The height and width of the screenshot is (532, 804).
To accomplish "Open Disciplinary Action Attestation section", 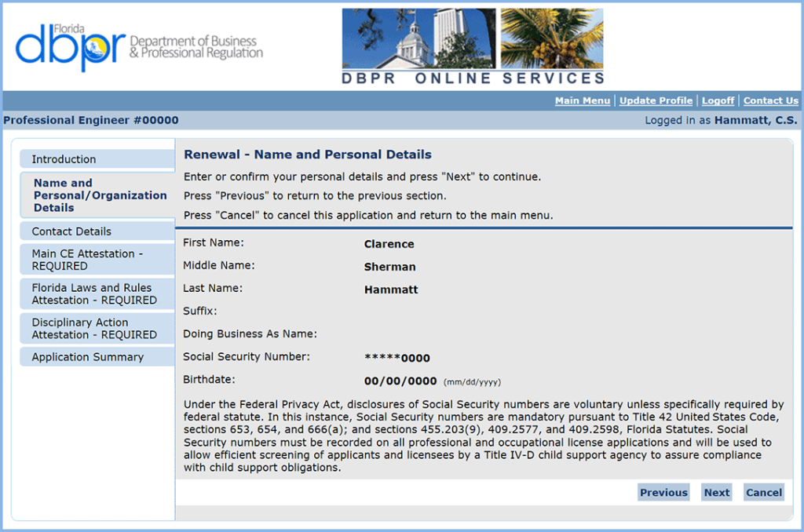I will (x=96, y=328).
